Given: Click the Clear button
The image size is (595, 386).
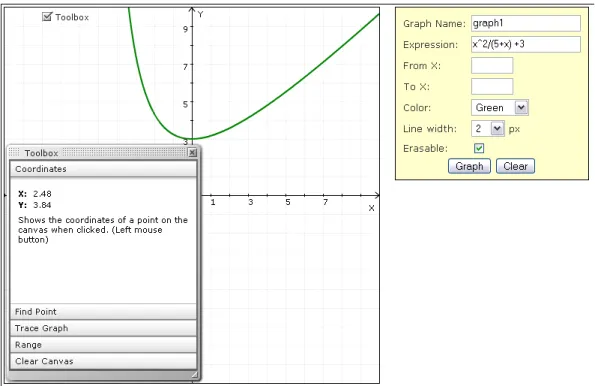Looking at the screenshot, I should (x=515, y=166).
